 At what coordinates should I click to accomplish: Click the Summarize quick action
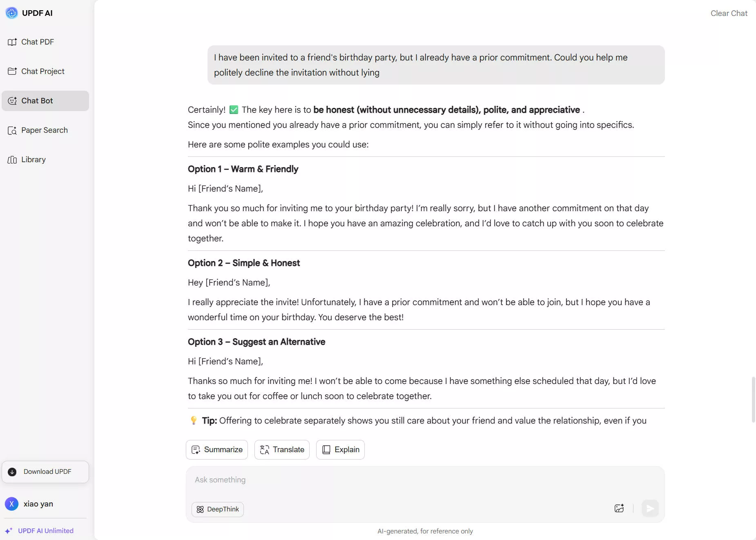(217, 450)
